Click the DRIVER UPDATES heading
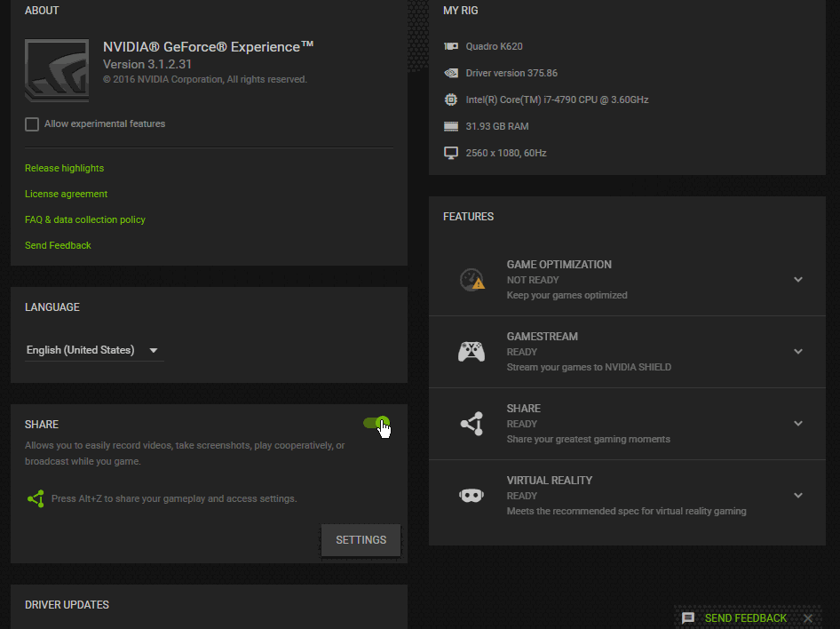Screen dimensions: 840x629 tap(67, 605)
